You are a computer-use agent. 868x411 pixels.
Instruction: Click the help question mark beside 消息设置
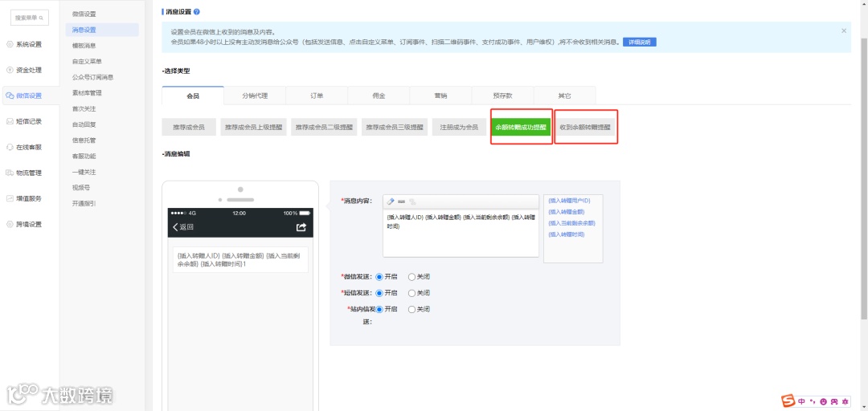tap(197, 11)
